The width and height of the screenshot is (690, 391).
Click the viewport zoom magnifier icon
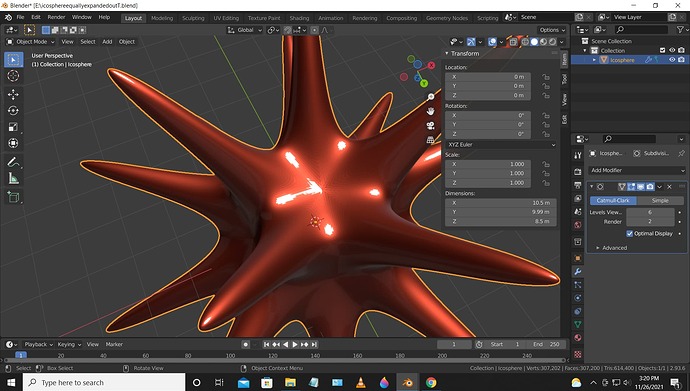[x=430, y=97]
